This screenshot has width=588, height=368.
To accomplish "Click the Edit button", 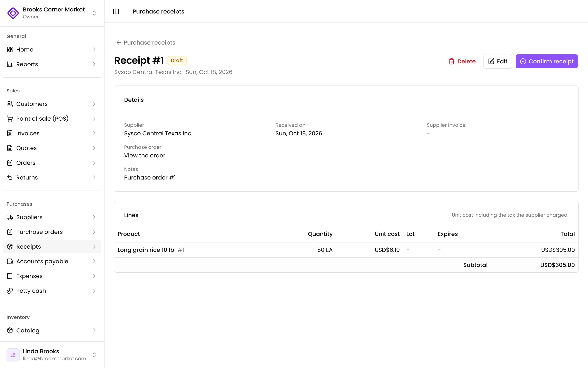I will click(498, 61).
